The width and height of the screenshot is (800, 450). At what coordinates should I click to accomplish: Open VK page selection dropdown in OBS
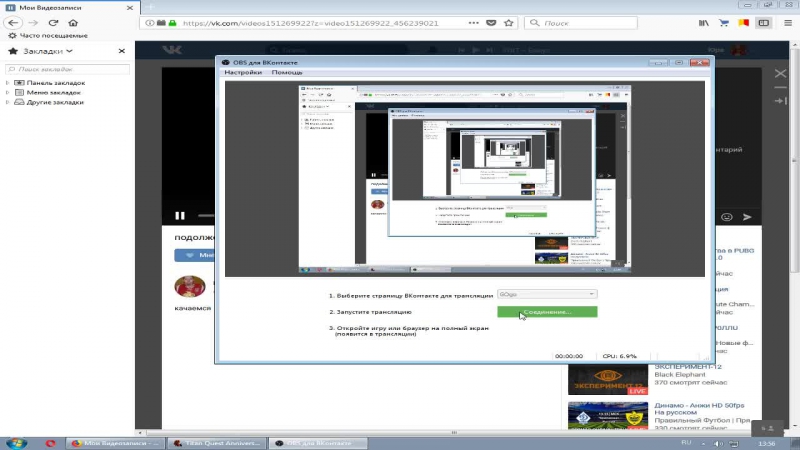(547, 294)
